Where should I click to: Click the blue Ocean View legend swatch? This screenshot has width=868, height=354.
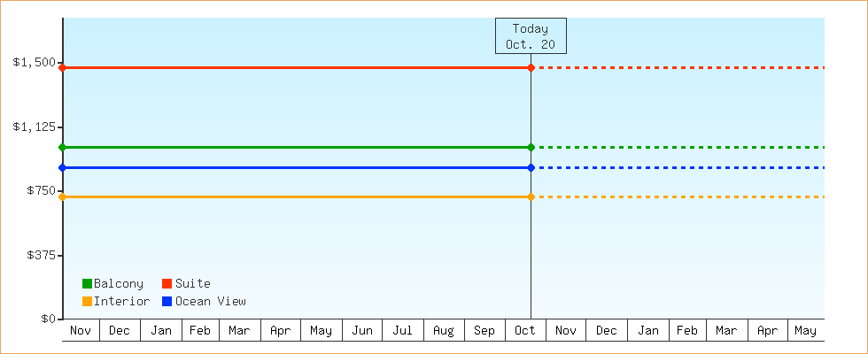click(x=167, y=301)
